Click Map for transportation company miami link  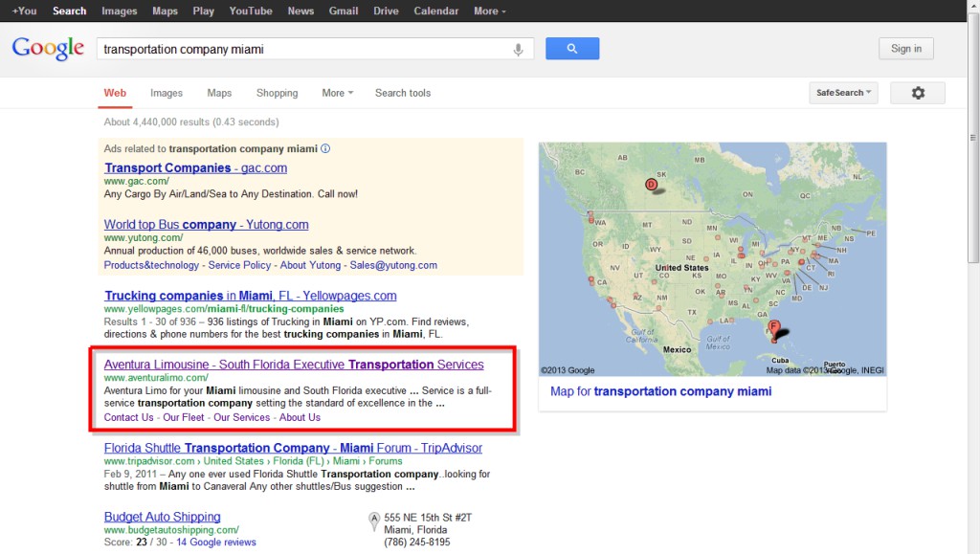[660, 391]
